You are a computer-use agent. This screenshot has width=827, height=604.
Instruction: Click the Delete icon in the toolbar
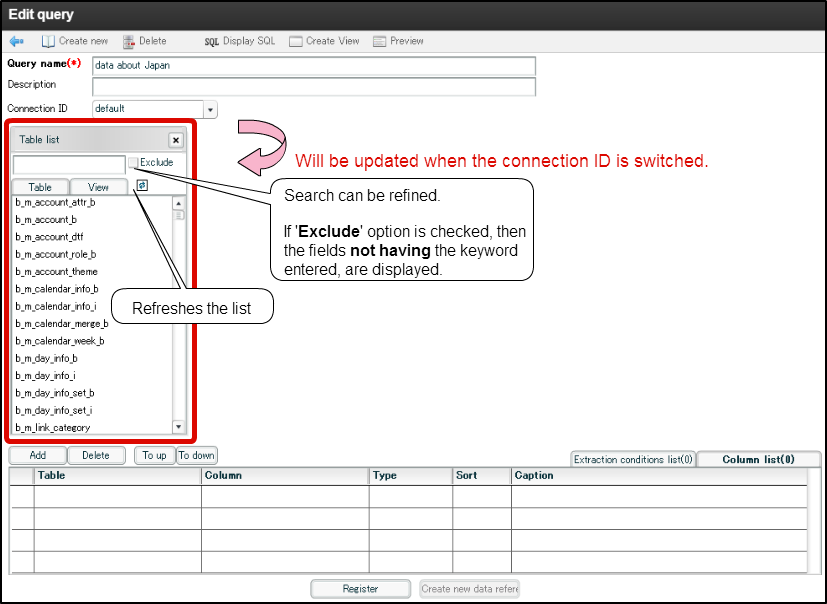tap(145, 41)
